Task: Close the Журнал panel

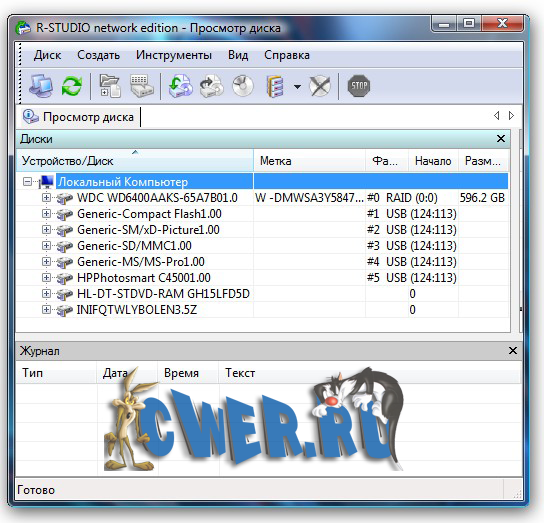Action: point(513,351)
